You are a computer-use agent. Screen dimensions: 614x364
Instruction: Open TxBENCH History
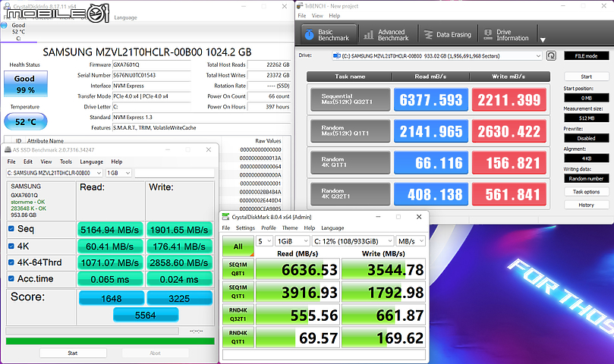pos(586,205)
